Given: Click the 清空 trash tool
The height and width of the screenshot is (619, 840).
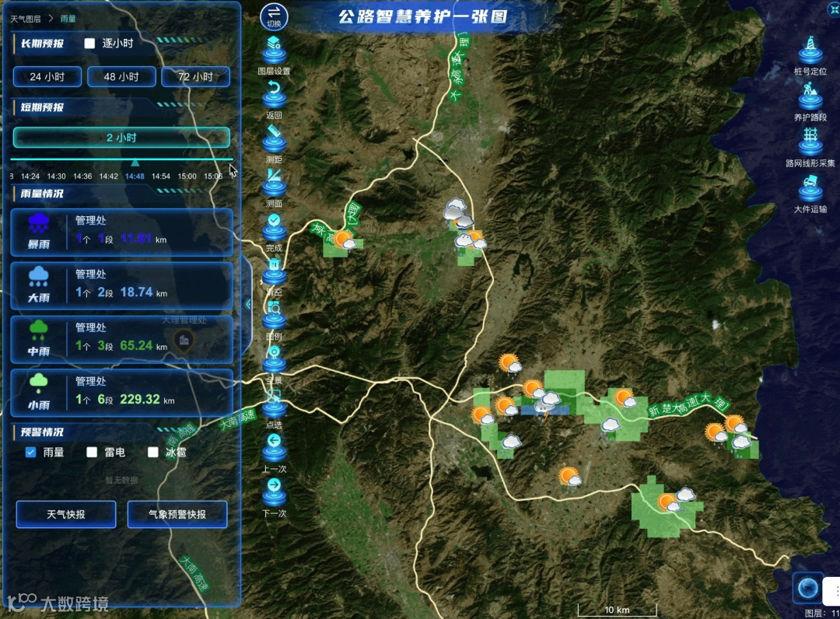Looking at the screenshot, I should pyautogui.click(x=274, y=271).
